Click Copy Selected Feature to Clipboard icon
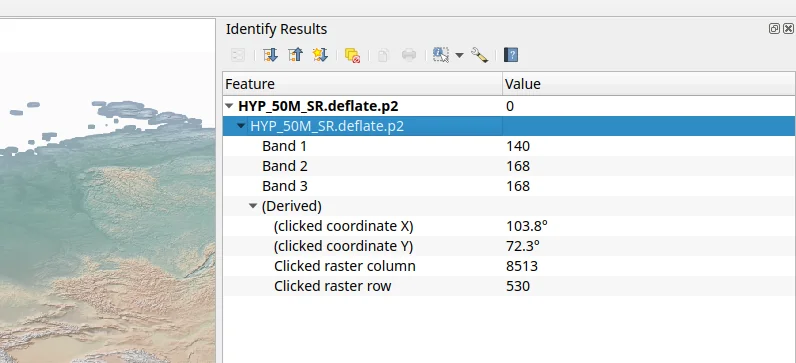Image resolution: width=796 pixels, height=363 pixels. (x=383, y=55)
